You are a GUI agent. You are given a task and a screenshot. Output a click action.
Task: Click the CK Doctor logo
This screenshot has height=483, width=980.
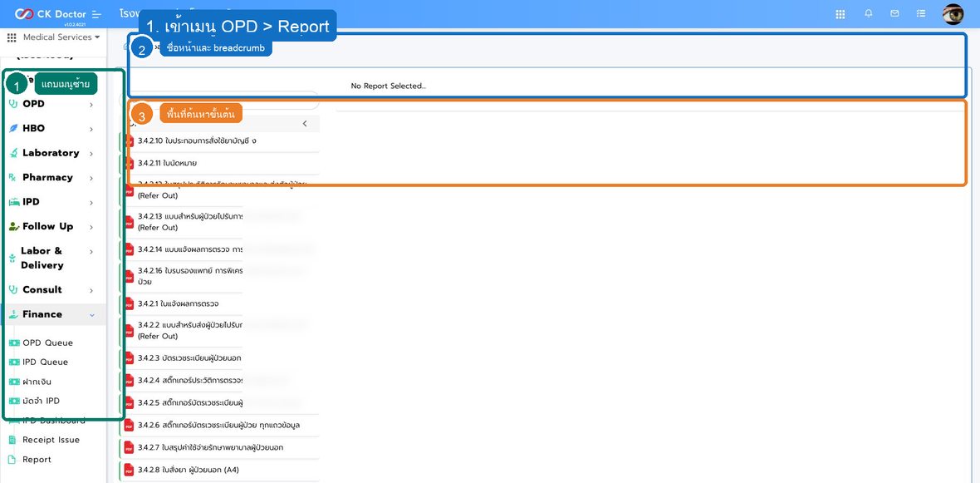pos(50,14)
